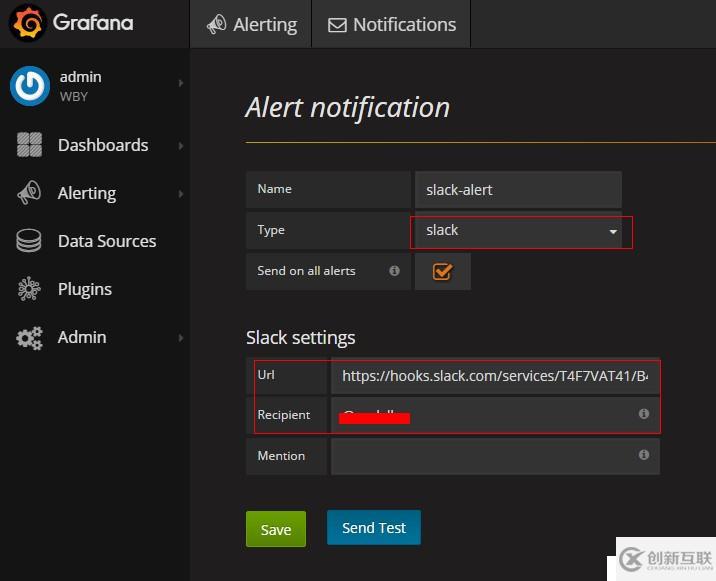Click the envelope icon in the Notifications tab
The image size is (716, 581).
coord(337,25)
